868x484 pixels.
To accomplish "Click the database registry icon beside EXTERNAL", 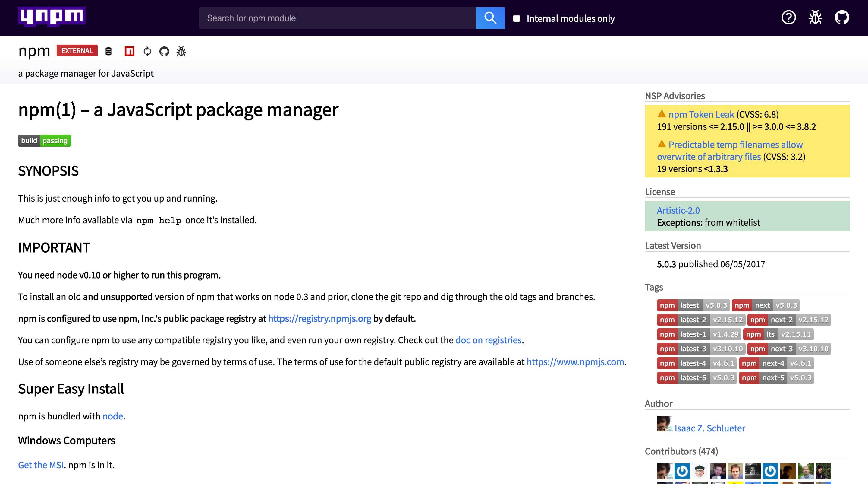I will point(108,51).
